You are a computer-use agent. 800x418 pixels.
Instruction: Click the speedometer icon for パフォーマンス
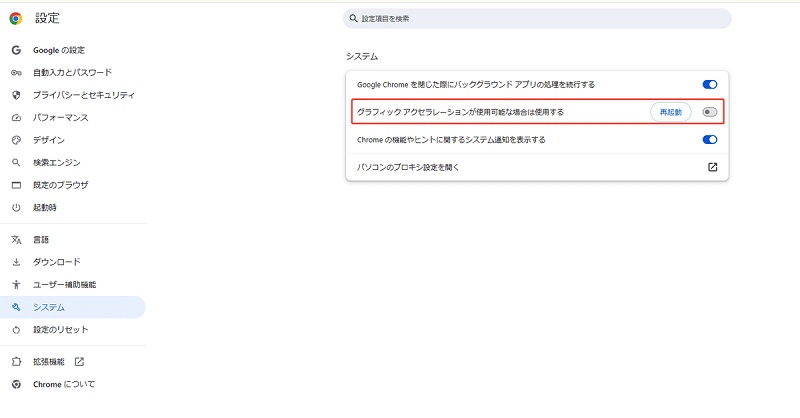(x=16, y=118)
